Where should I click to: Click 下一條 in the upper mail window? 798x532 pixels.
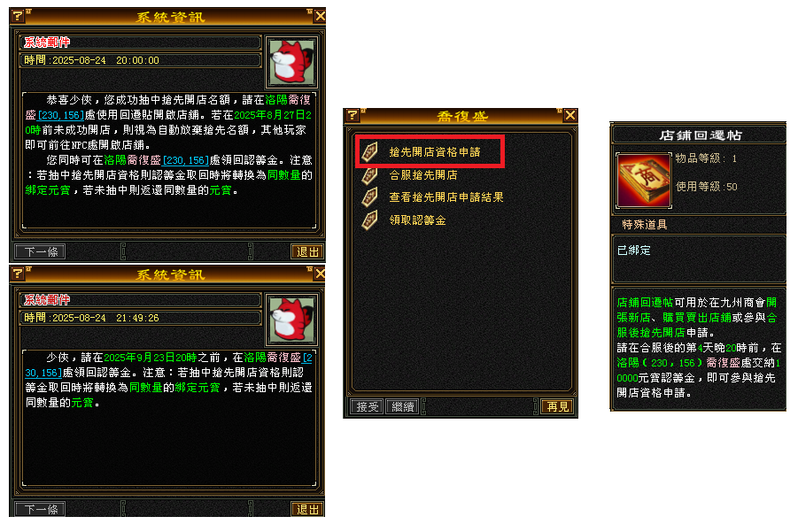40,251
